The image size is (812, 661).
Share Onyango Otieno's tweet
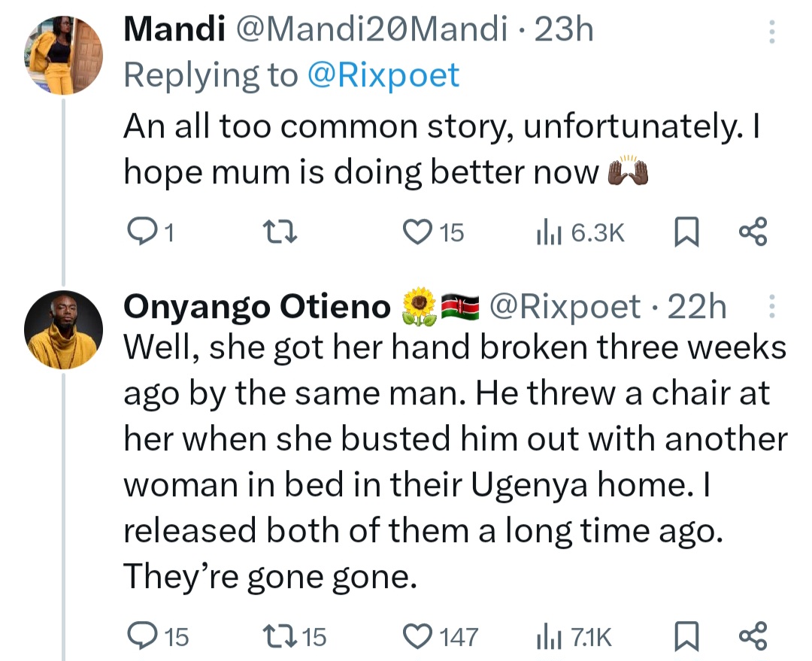coord(753,638)
